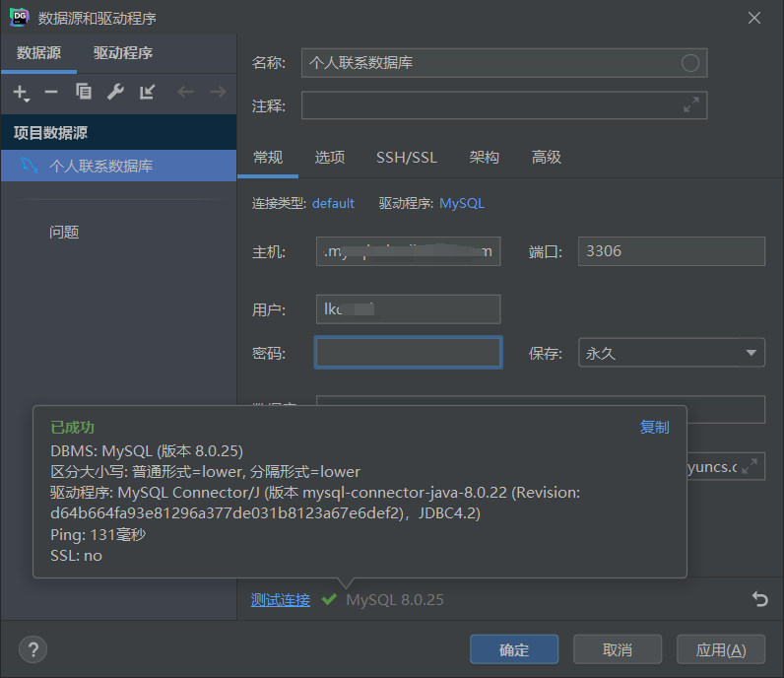
Task: Open help with question mark button
Action: tap(33, 649)
